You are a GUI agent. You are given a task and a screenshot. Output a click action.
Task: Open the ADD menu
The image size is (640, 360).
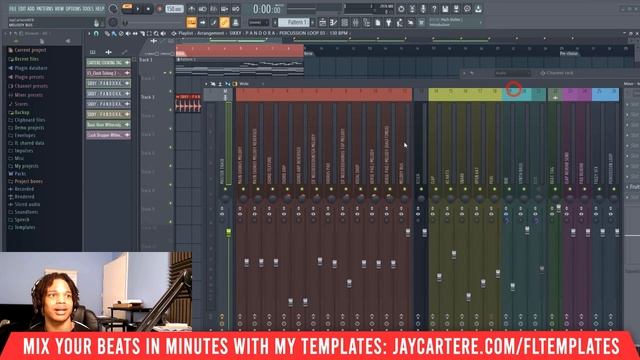point(31,9)
